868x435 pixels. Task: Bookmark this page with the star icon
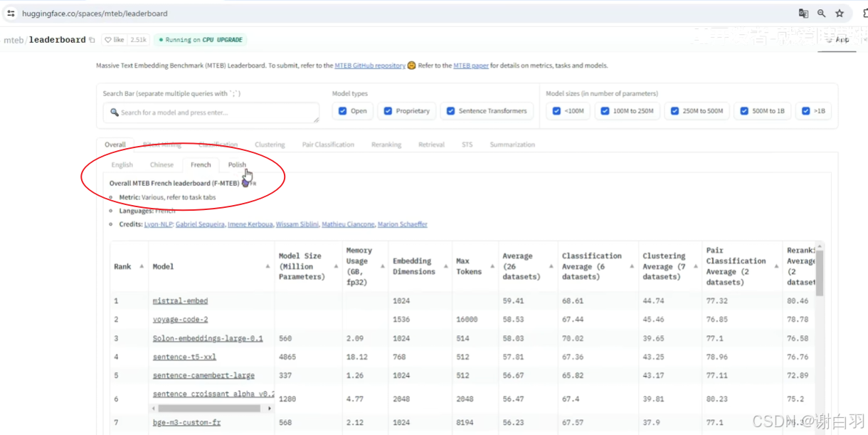coord(840,14)
